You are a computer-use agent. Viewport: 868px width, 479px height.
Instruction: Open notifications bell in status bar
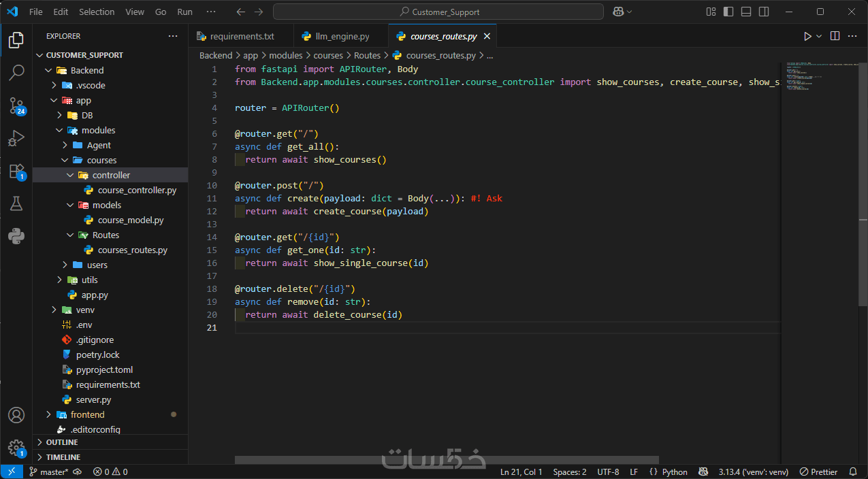853,472
